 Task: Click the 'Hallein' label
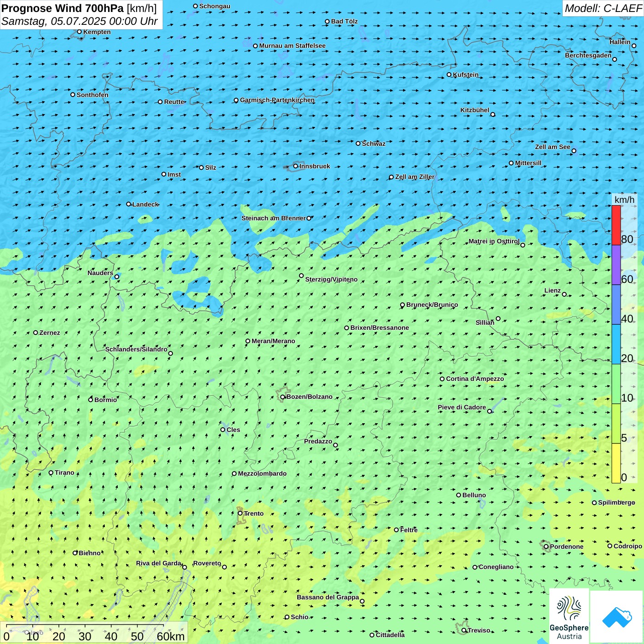pos(620,42)
